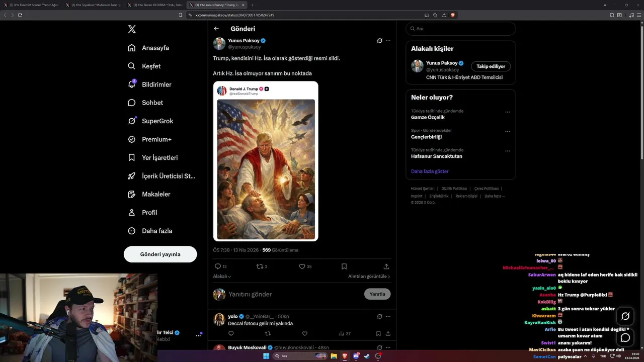The image size is (644, 362).
Task: Open Anasayfa from the sidebar
Action: pyautogui.click(x=148, y=48)
